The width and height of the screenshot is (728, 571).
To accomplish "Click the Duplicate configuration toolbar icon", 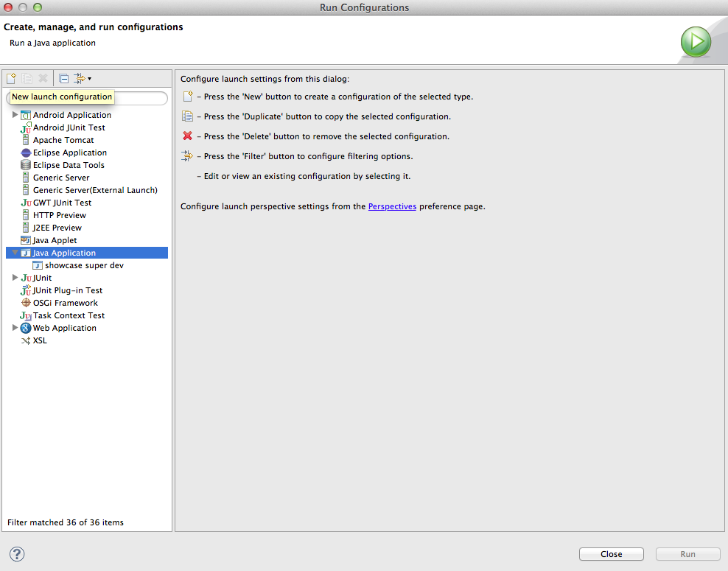I will point(27,78).
